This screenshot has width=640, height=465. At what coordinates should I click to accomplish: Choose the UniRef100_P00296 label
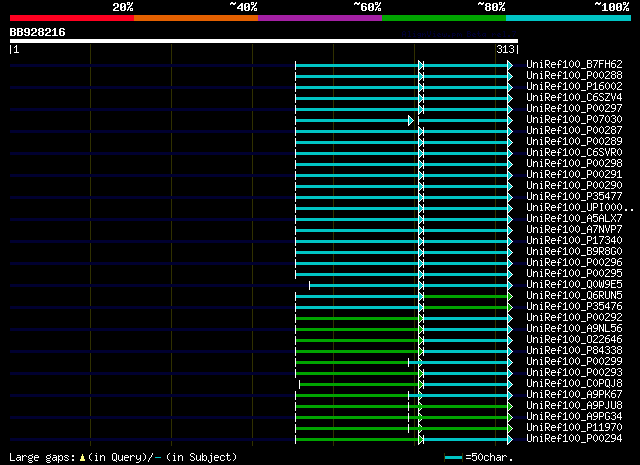(x=574, y=263)
